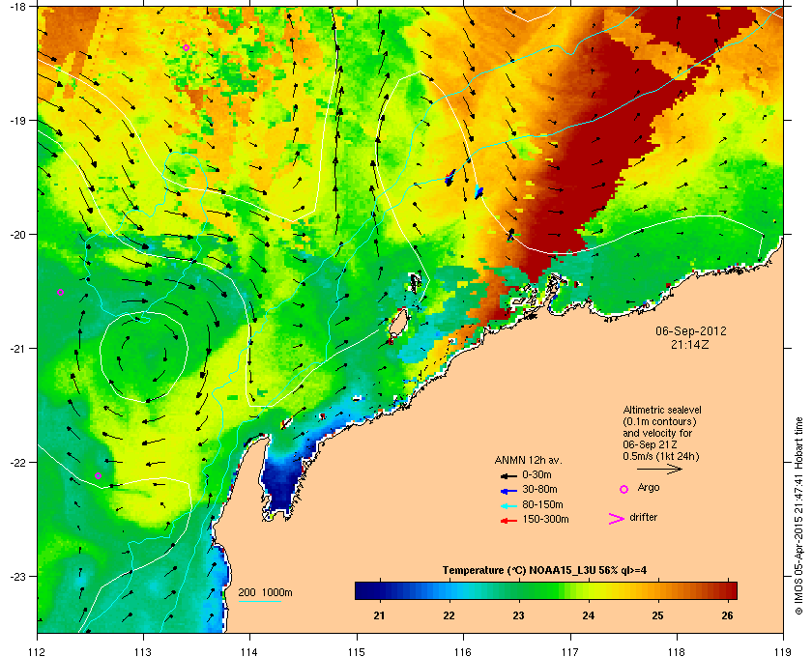Screen dimensions: 812x657
Task: Click the '-22' latitude axis label
Action: pos(17,463)
